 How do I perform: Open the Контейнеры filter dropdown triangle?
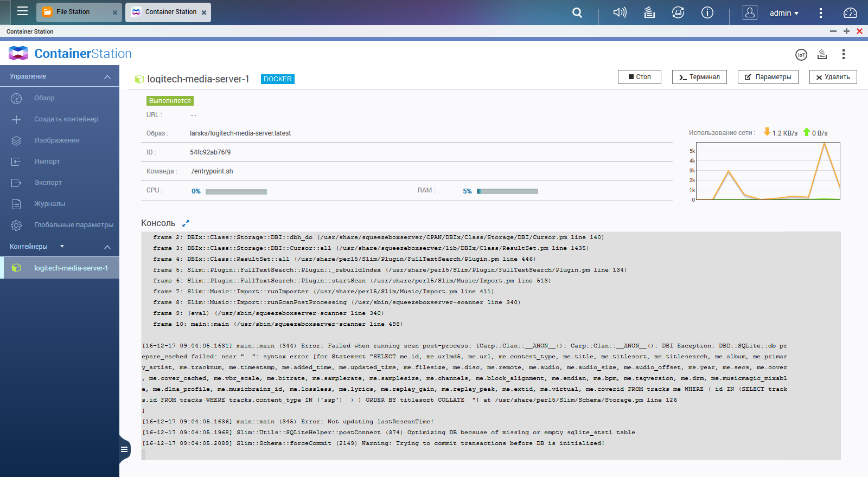[62, 247]
